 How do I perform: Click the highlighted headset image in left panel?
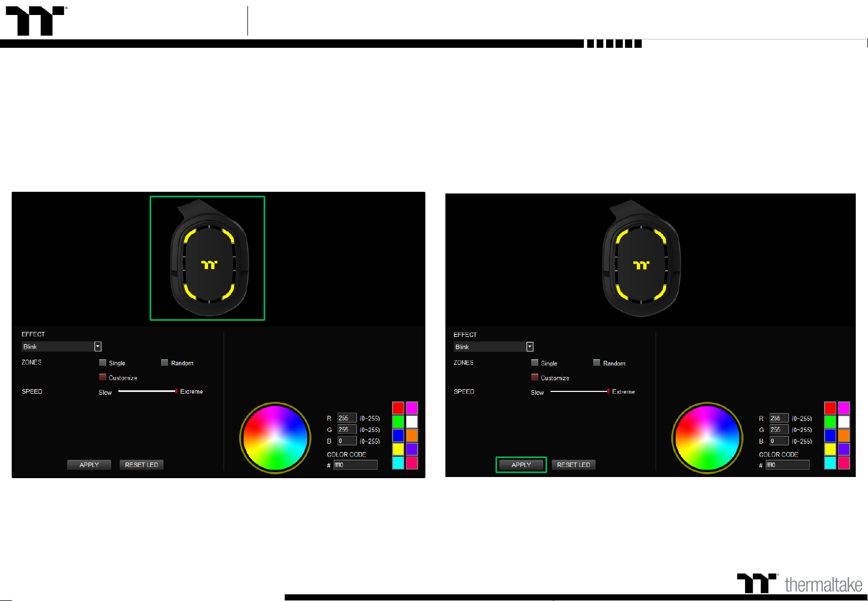point(207,259)
